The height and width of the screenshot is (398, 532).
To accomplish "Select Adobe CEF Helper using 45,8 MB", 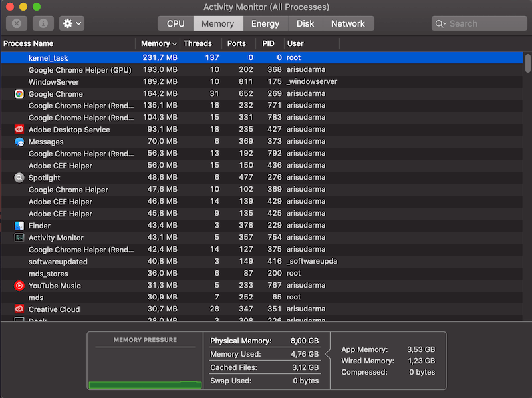I will pos(262,213).
